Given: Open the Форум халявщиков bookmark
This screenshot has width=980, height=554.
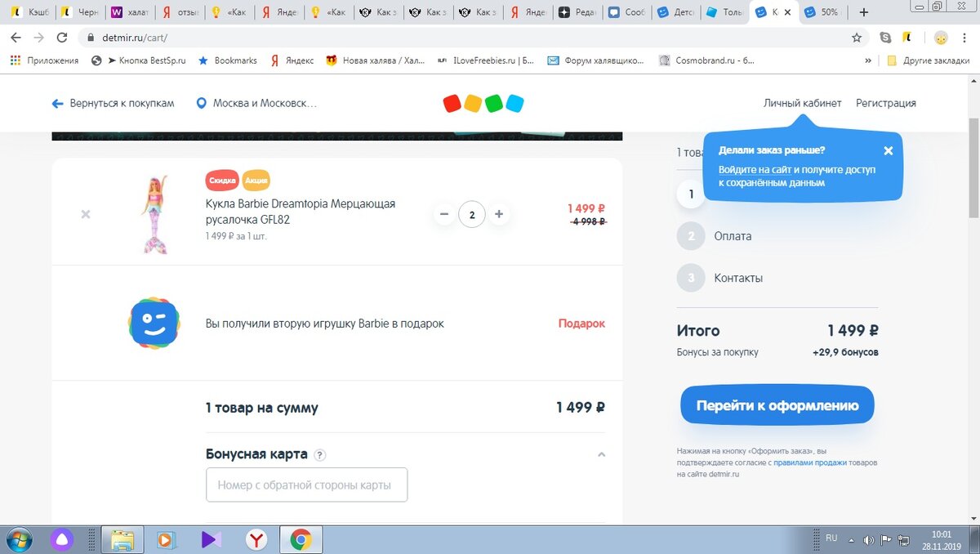Looking at the screenshot, I should pos(595,60).
